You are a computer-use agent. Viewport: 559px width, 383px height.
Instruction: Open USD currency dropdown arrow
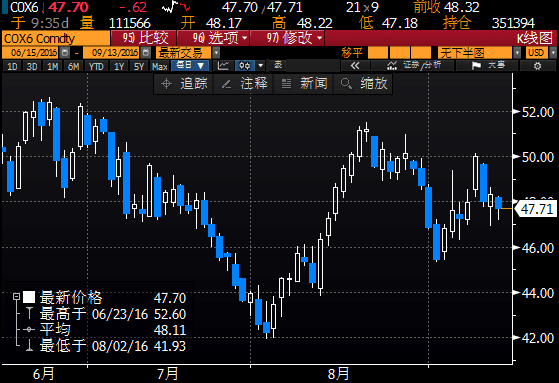click(x=553, y=53)
